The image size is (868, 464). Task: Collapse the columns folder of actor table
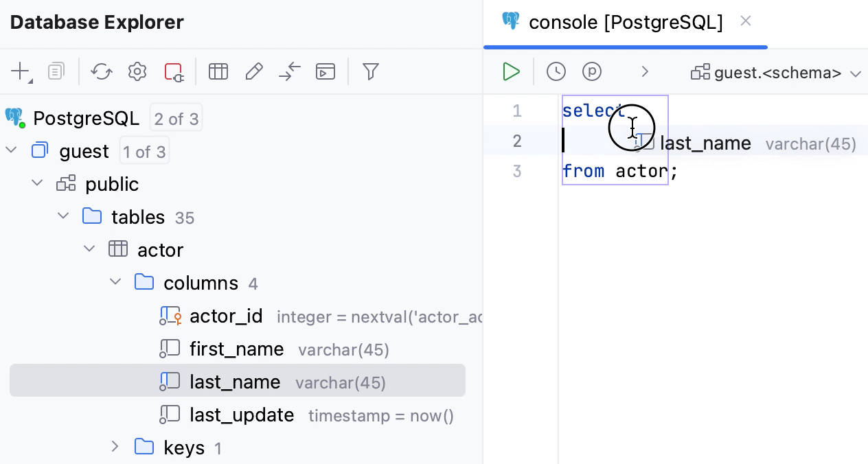pos(115,281)
